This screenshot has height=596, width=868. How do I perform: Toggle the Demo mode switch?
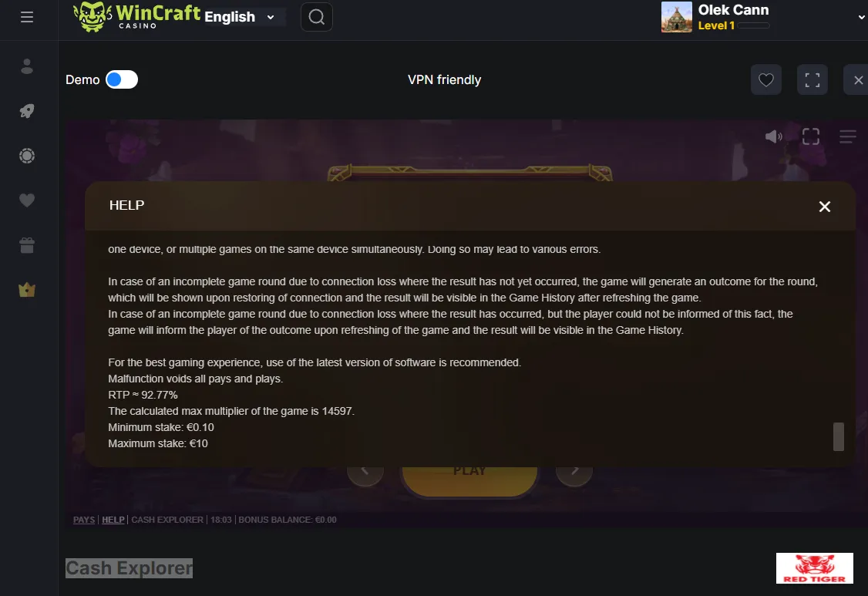[x=122, y=79]
